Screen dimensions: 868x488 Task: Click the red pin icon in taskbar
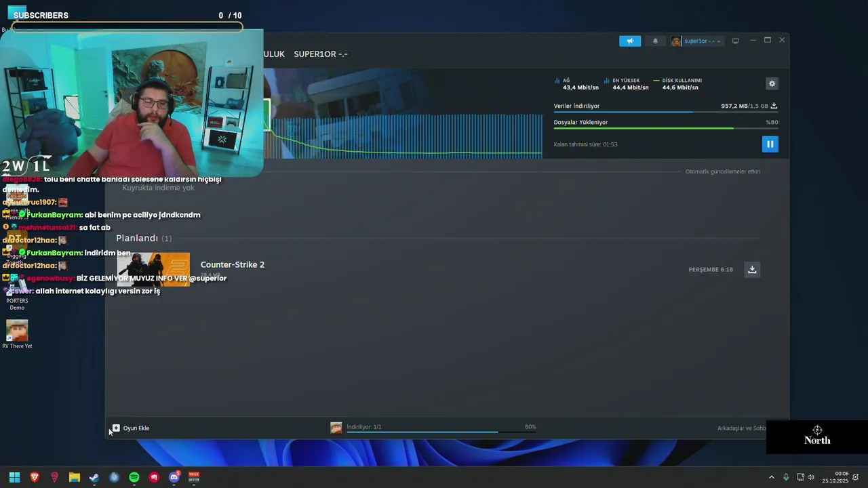pyautogui.click(x=54, y=477)
